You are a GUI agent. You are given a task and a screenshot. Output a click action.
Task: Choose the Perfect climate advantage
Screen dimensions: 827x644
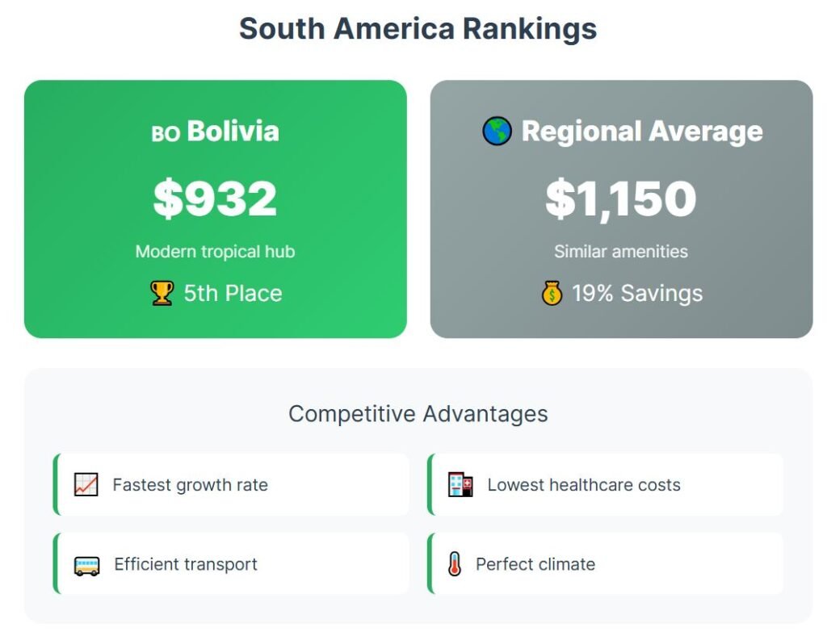pyautogui.click(x=535, y=564)
